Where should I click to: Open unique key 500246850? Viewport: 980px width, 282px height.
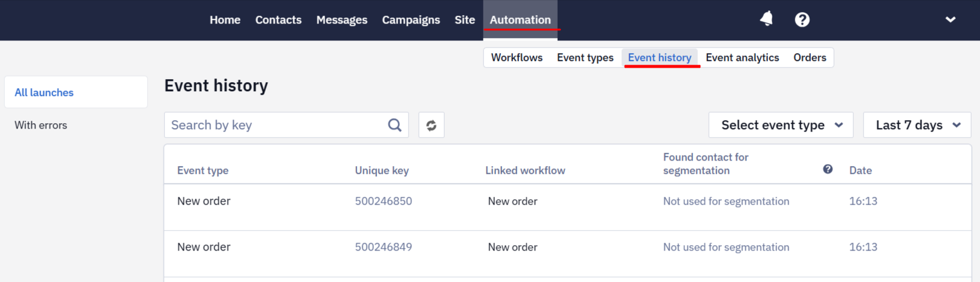(x=383, y=201)
